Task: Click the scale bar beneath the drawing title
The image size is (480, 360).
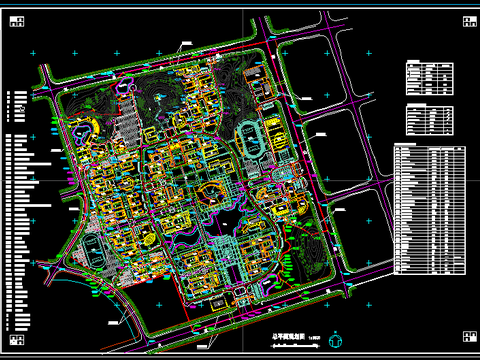Action: (x=295, y=346)
